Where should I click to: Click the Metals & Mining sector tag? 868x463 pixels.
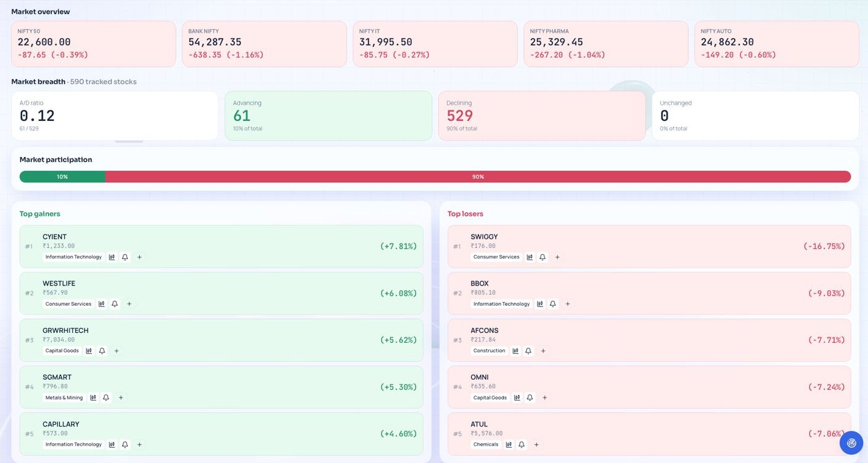point(64,398)
